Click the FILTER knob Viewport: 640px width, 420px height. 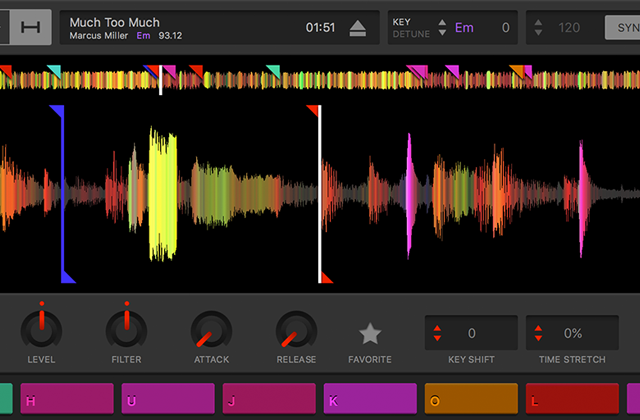tap(127, 330)
